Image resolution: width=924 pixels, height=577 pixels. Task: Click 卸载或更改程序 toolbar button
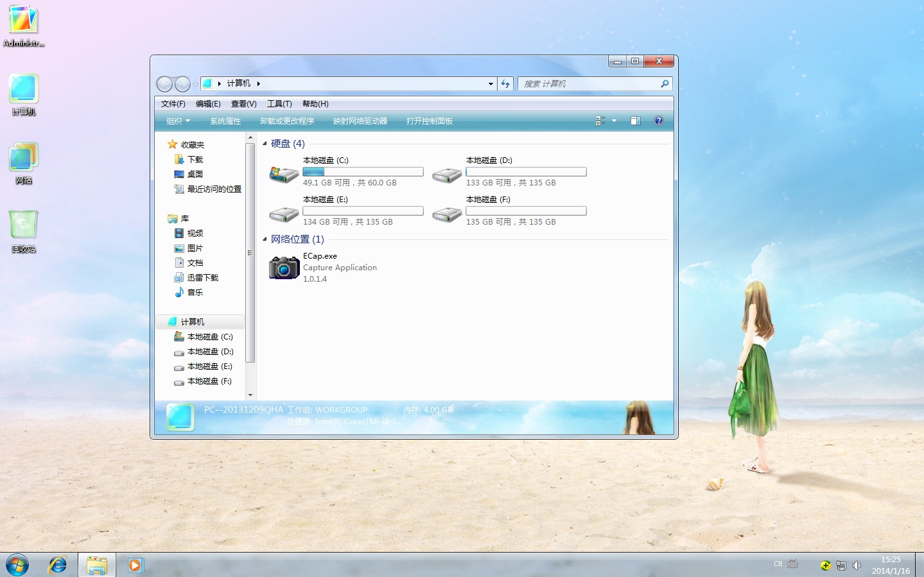point(287,121)
